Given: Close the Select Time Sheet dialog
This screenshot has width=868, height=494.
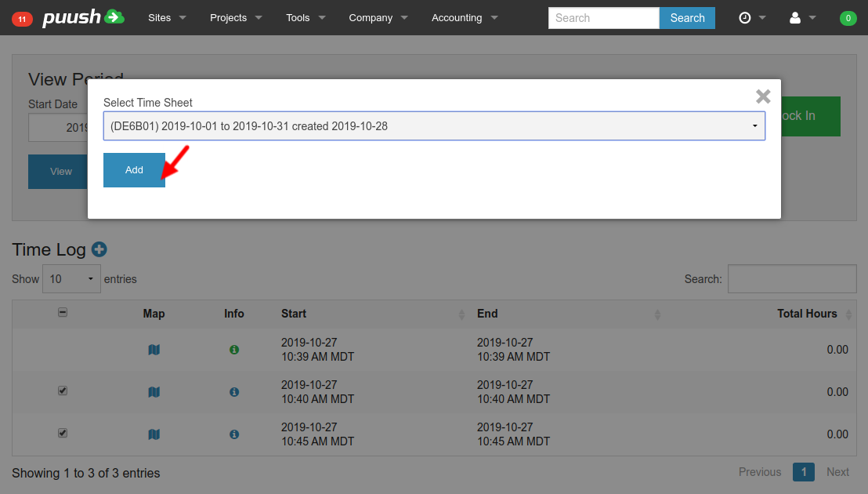Looking at the screenshot, I should tap(762, 96).
